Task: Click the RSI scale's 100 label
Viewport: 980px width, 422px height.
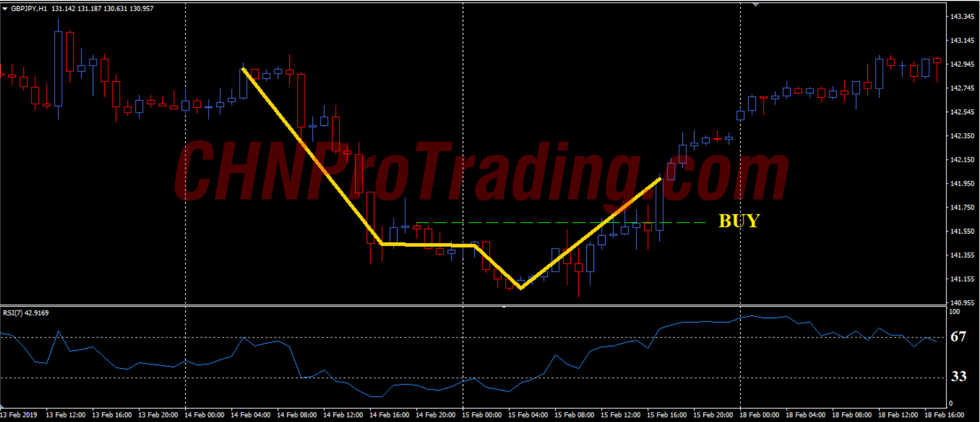Action: (x=955, y=312)
